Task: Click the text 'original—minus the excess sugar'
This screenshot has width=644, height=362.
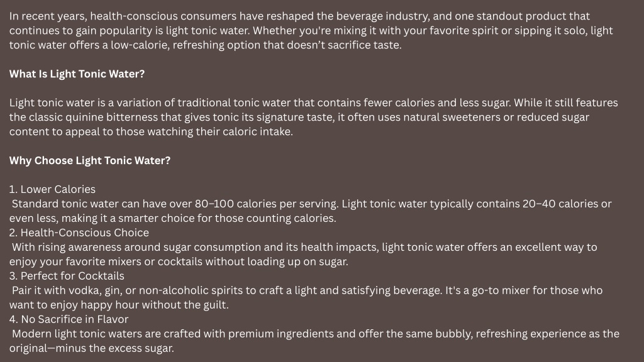Action: click(x=91, y=348)
